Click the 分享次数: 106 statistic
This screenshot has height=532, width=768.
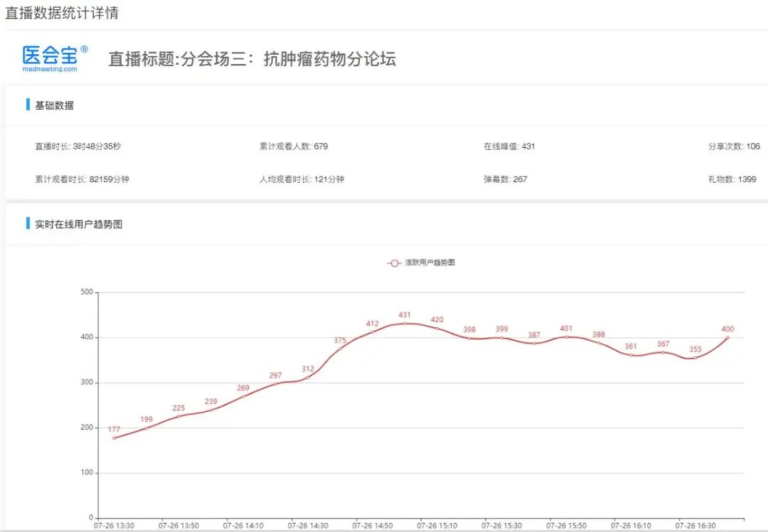734,146
